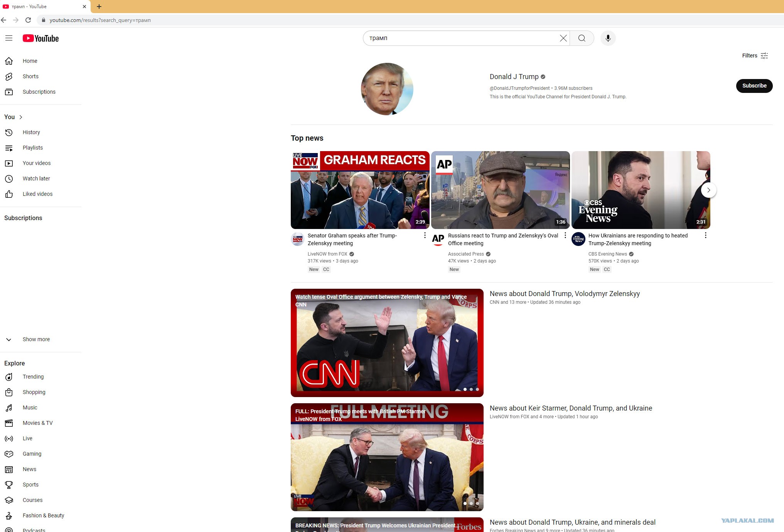Screen dimensions: 784x532
Task: Open the News icon in Explore
Action: pyautogui.click(x=9, y=469)
